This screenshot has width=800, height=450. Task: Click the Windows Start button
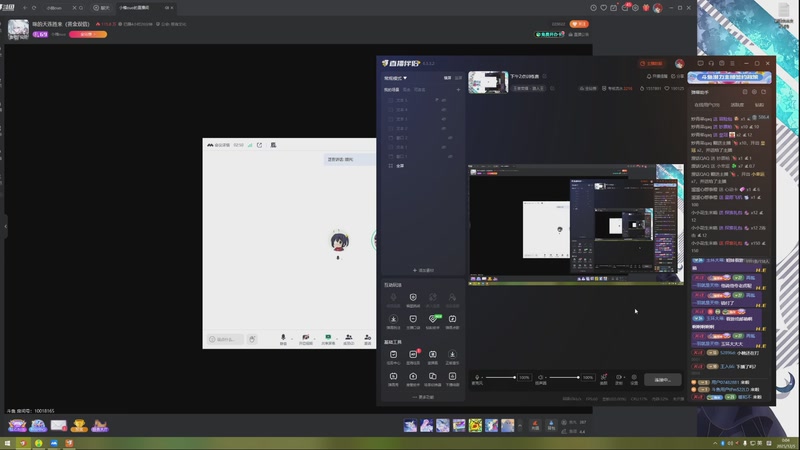(7, 443)
